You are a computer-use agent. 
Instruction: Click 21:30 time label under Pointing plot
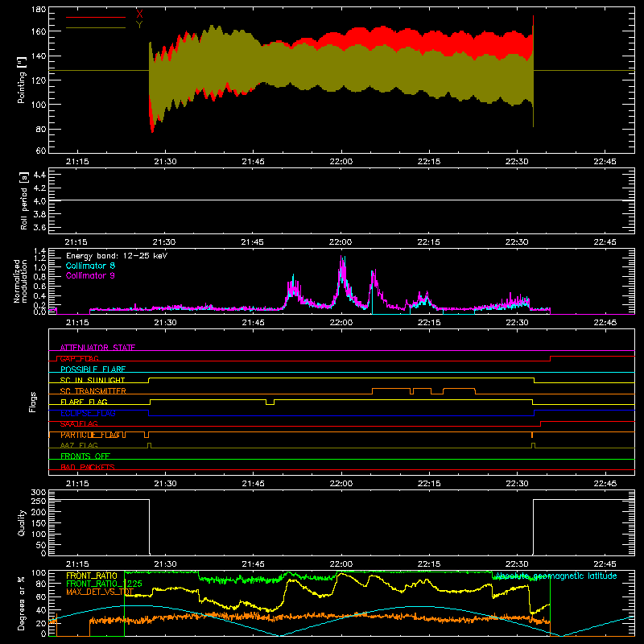click(x=165, y=162)
